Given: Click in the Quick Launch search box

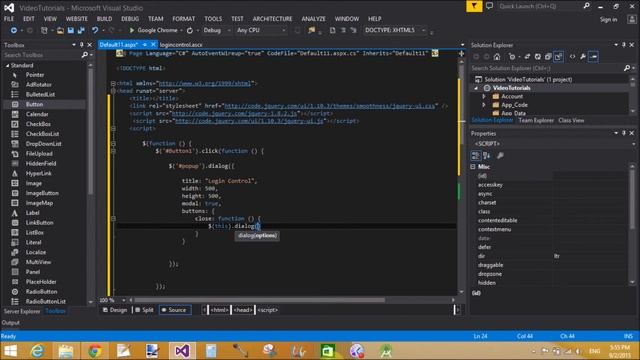Looking at the screenshot, I should (x=540, y=6).
